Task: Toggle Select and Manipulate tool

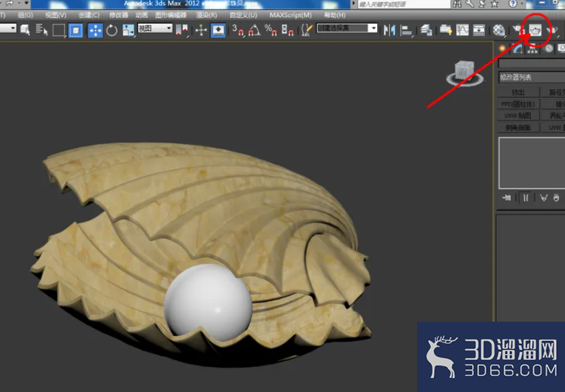Action: click(201, 30)
